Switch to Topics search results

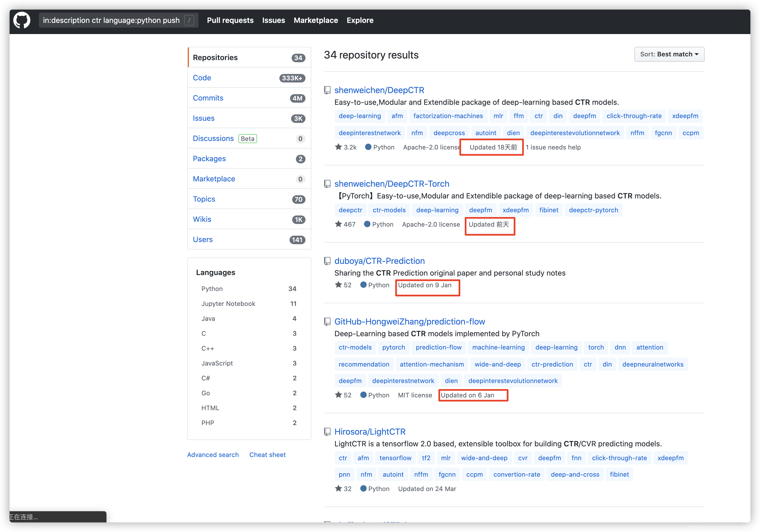click(x=249, y=199)
